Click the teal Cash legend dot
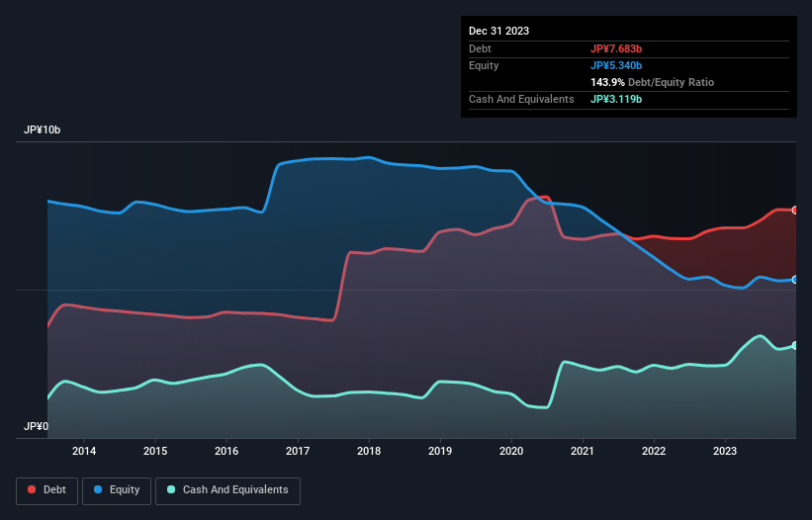 tap(171, 489)
